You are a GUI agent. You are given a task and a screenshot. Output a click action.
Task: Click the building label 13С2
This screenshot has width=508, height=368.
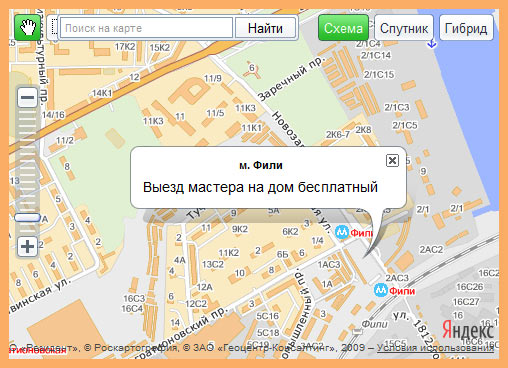pyautogui.click(x=213, y=264)
